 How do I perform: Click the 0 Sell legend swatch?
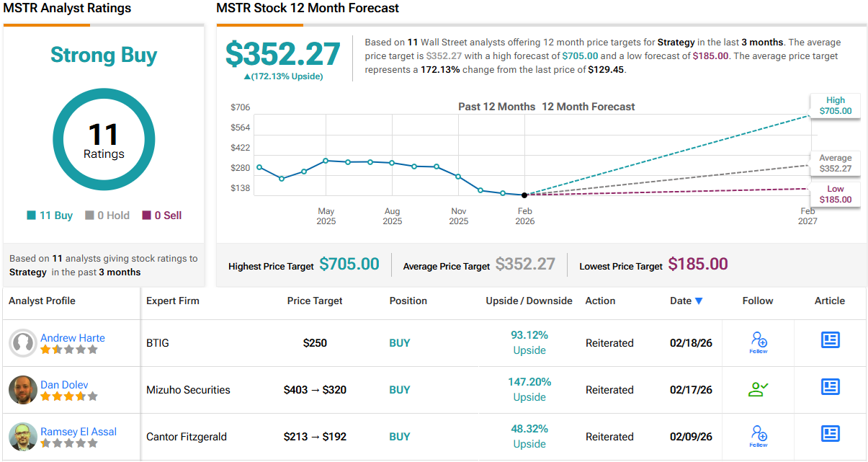click(x=147, y=216)
